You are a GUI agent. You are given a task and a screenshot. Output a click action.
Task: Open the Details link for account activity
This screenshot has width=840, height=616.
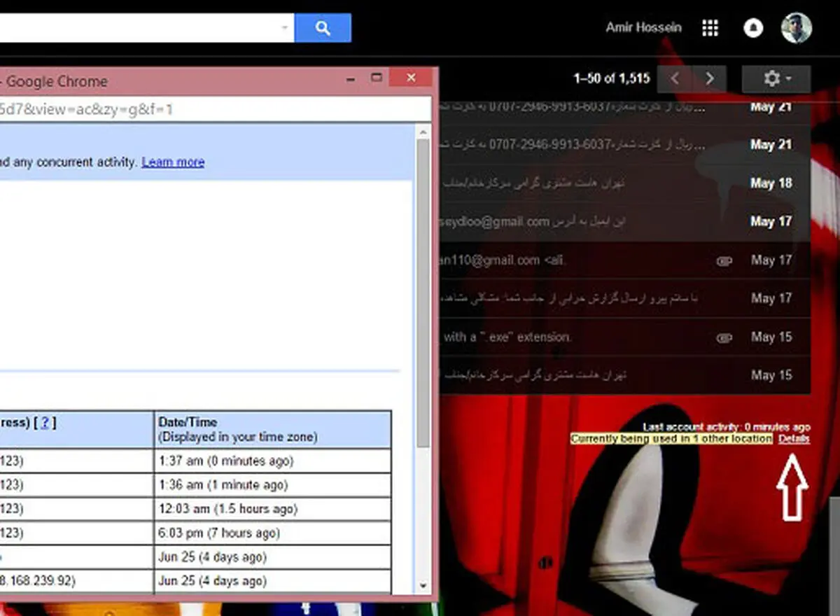pos(794,439)
